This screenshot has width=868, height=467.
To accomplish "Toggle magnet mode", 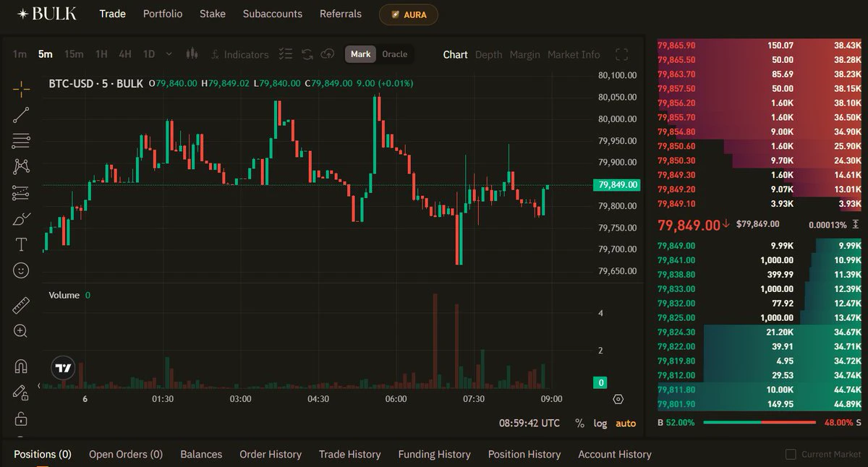I will 21,367.
